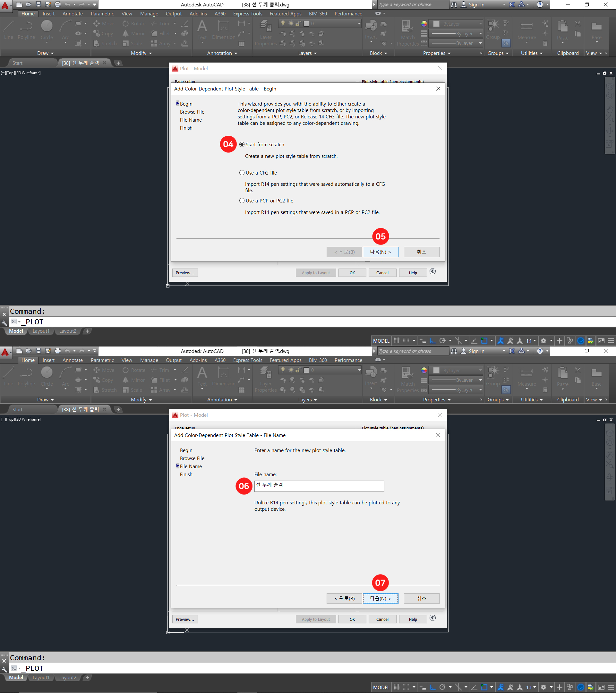Open layer 0 dropdown in upper ribbon

click(x=320, y=23)
